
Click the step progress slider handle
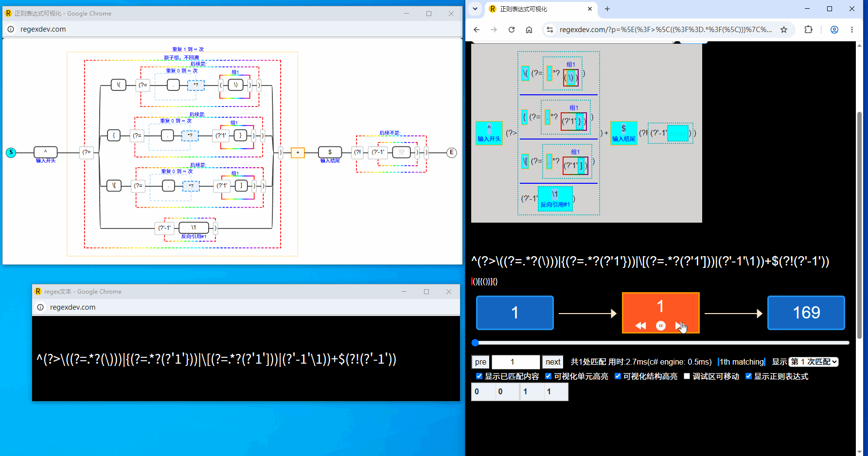(x=475, y=343)
